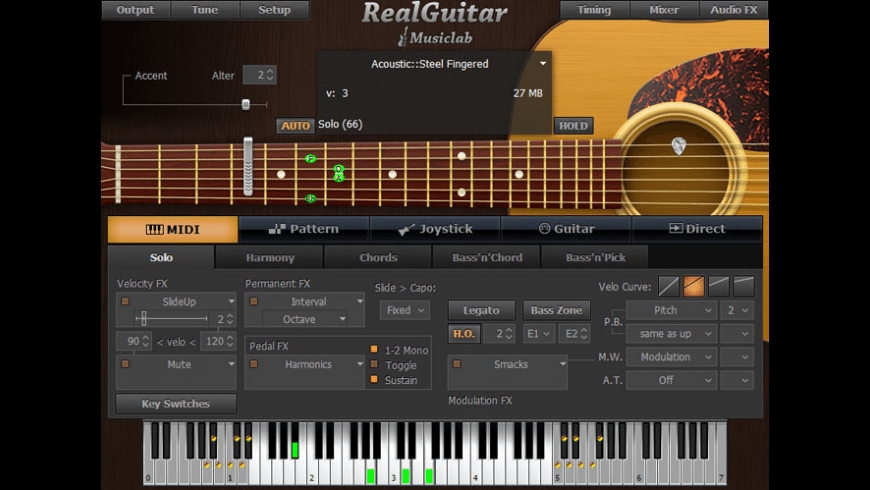
Task: Switch to the Harmony tab
Action: pyautogui.click(x=270, y=258)
